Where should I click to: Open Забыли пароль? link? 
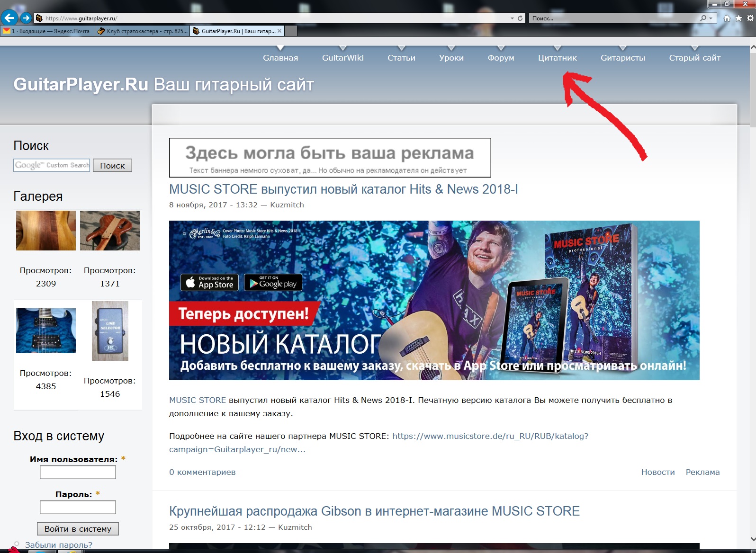(x=59, y=545)
